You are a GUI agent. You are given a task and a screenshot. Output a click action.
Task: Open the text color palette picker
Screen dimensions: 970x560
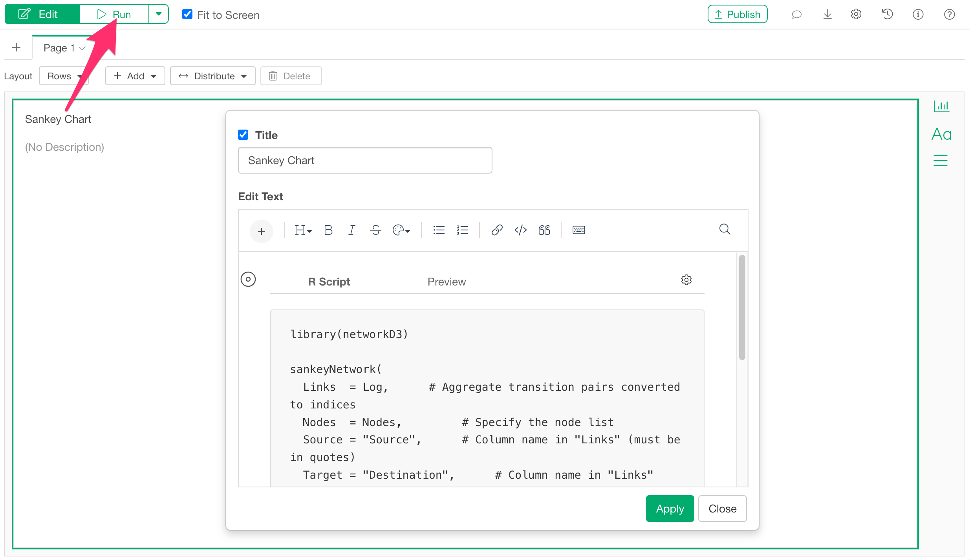tap(401, 230)
